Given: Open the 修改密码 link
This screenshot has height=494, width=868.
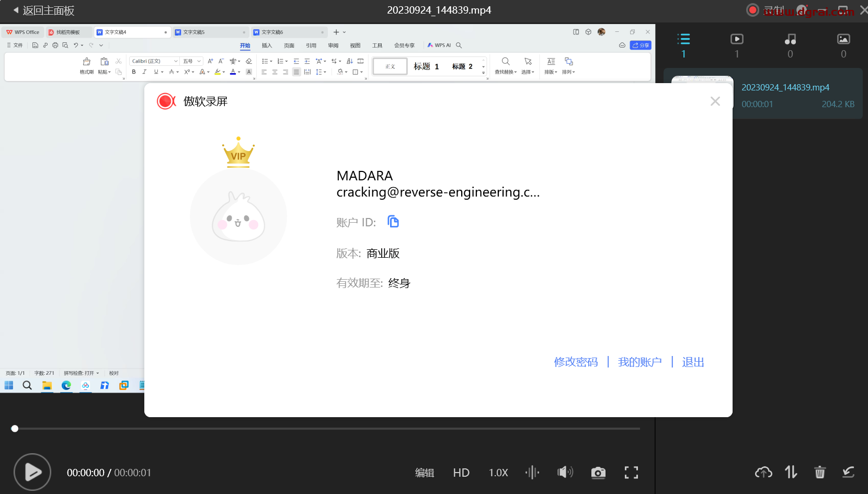Looking at the screenshot, I should 576,362.
